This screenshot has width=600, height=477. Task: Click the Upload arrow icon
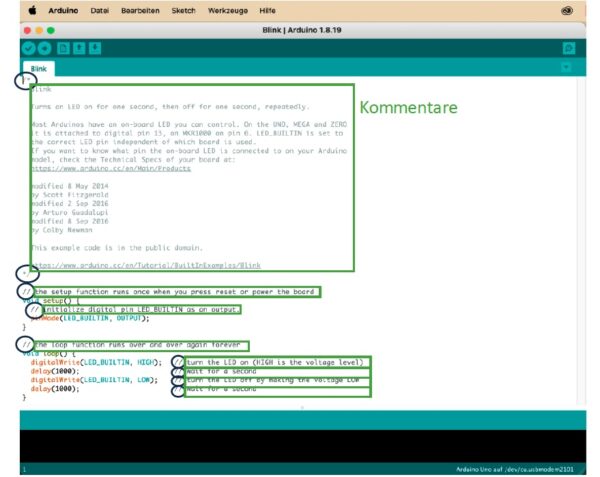(43, 47)
